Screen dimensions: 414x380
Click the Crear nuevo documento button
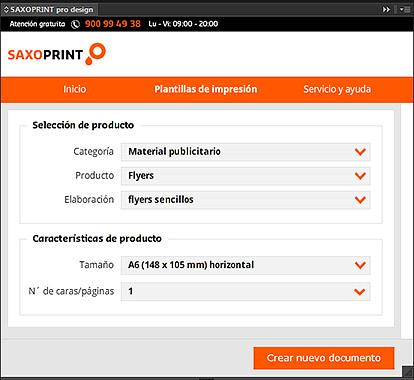[x=324, y=358]
